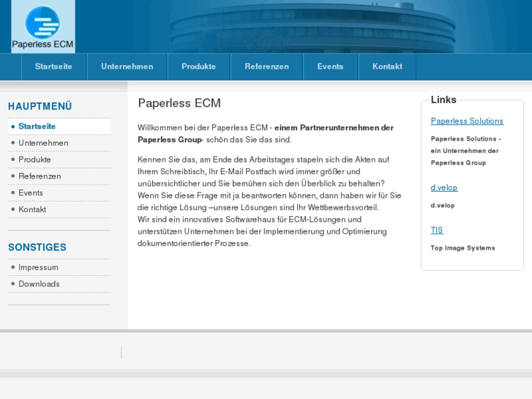Select Startseite in the Hauptmenü sidebar
Screen dimensions: 532x399
59,127
